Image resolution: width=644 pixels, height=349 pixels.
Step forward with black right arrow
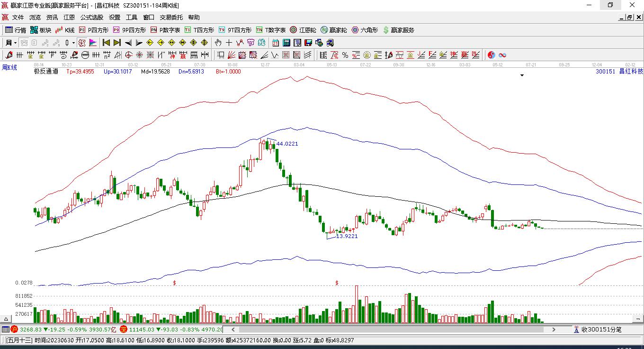pyautogui.click(x=139, y=43)
